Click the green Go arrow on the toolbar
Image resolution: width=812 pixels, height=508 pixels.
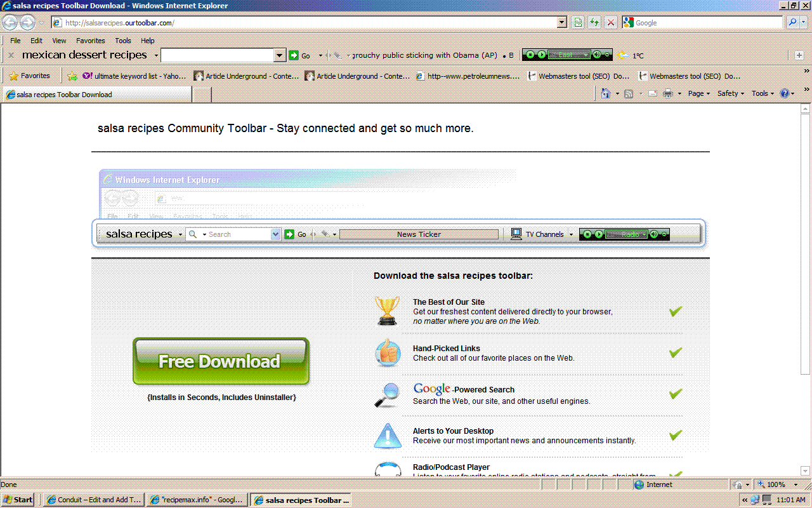[x=294, y=55]
